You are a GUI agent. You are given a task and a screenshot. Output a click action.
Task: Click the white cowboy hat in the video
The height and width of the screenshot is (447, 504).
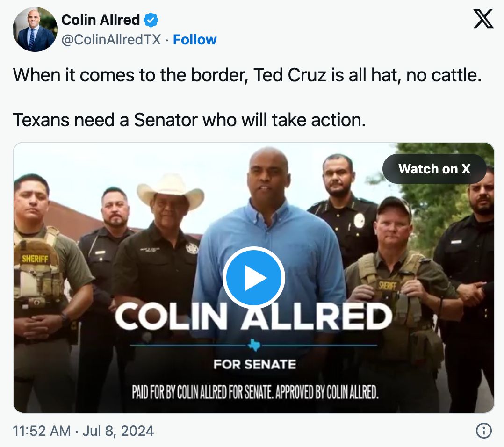[x=170, y=189]
